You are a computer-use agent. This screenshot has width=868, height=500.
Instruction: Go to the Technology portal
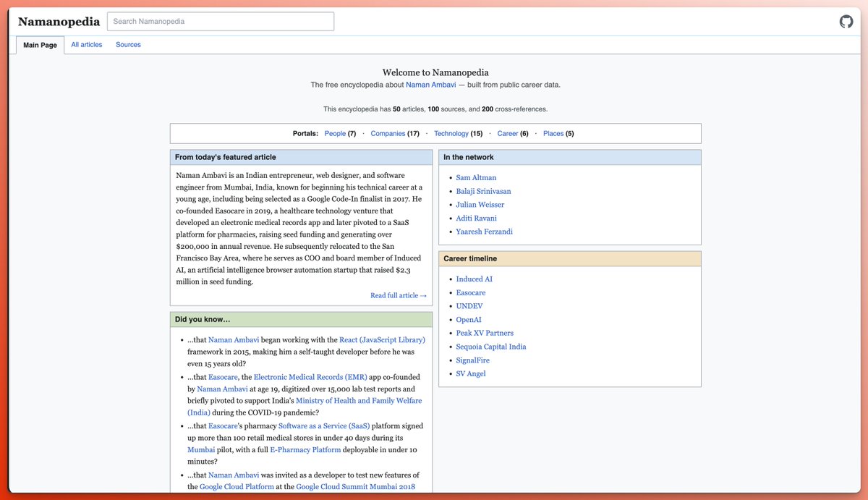[x=451, y=134]
